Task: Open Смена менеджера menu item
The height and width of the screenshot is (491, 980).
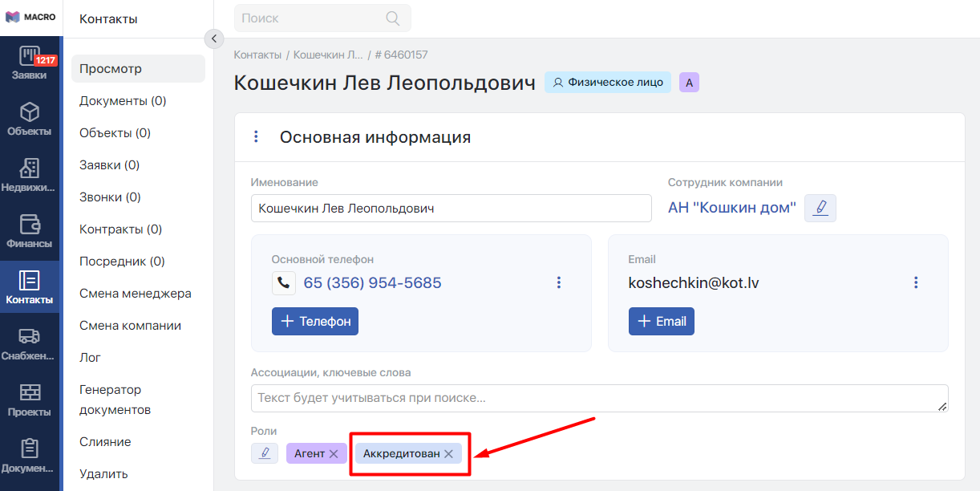Action: (x=135, y=294)
